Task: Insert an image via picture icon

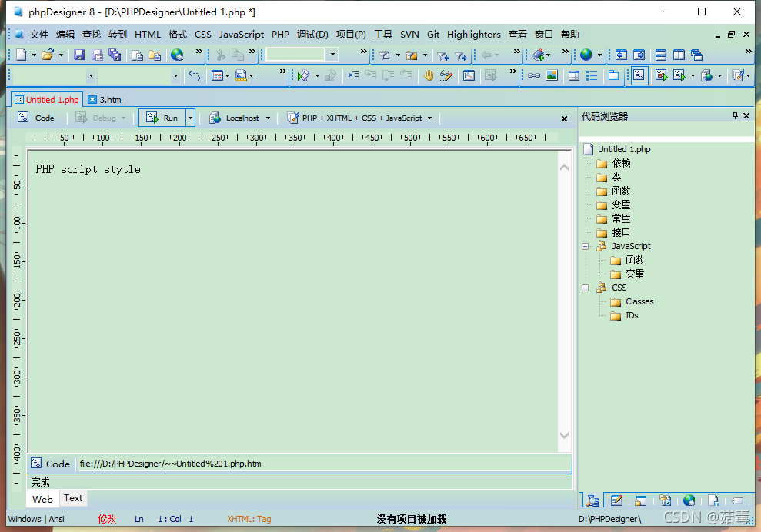Action: pos(552,75)
